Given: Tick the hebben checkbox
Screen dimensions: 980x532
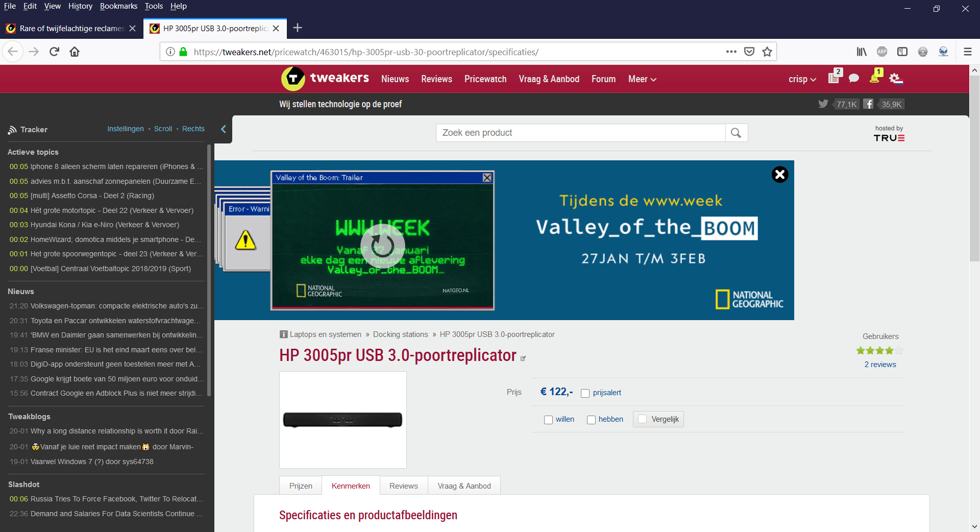Looking at the screenshot, I should click(592, 420).
